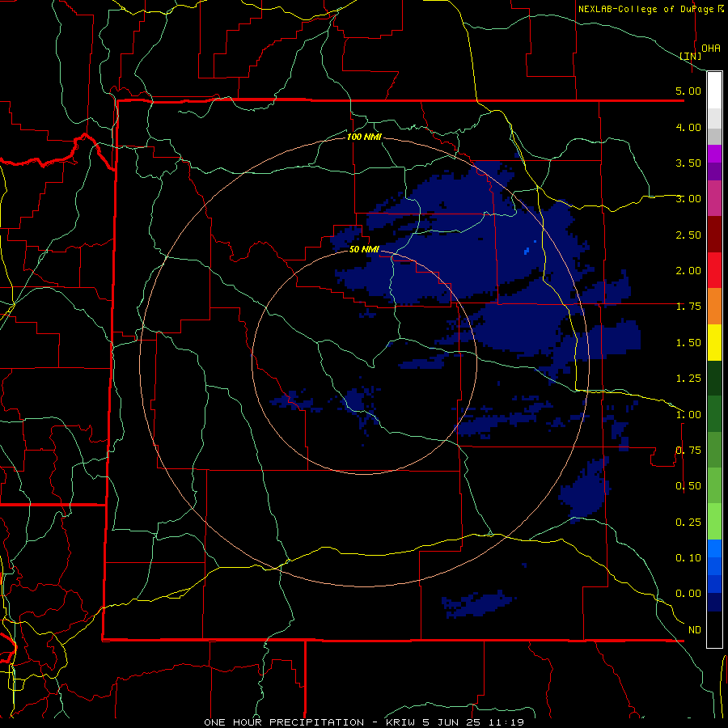This screenshot has width=728, height=728.
Task: Click the 0.00 legend value
Action: tap(688, 594)
